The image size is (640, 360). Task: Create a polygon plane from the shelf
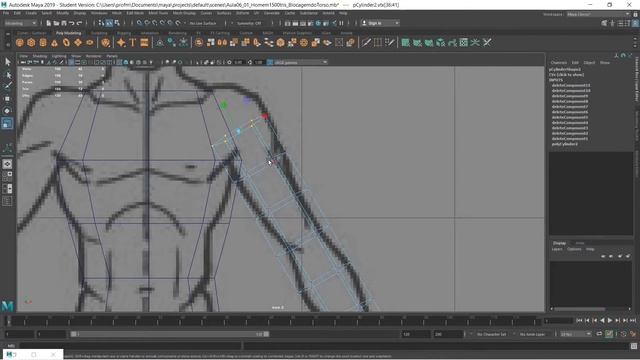tap(78, 42)
